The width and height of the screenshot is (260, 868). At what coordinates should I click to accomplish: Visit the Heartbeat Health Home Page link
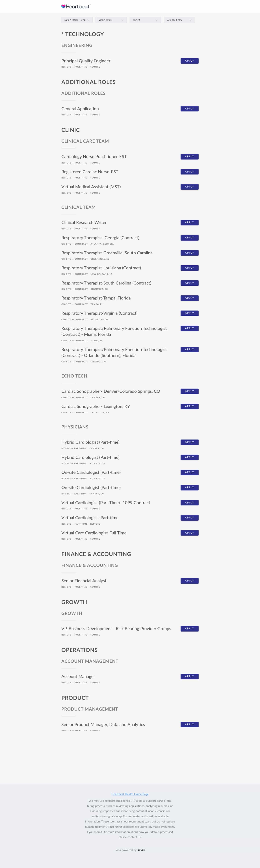130,794
